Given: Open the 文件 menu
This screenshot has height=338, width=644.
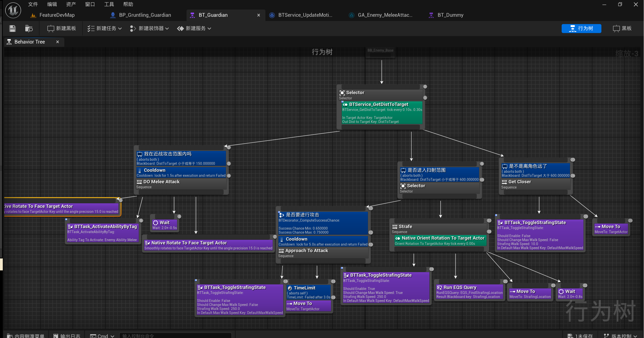Looking at the screenshot, I should tap(33, 4).
